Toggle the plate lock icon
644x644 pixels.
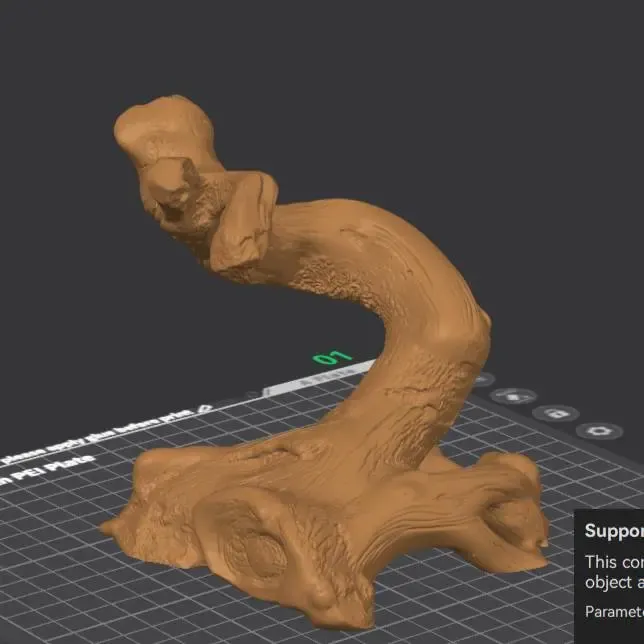click(x=556, y=414)
